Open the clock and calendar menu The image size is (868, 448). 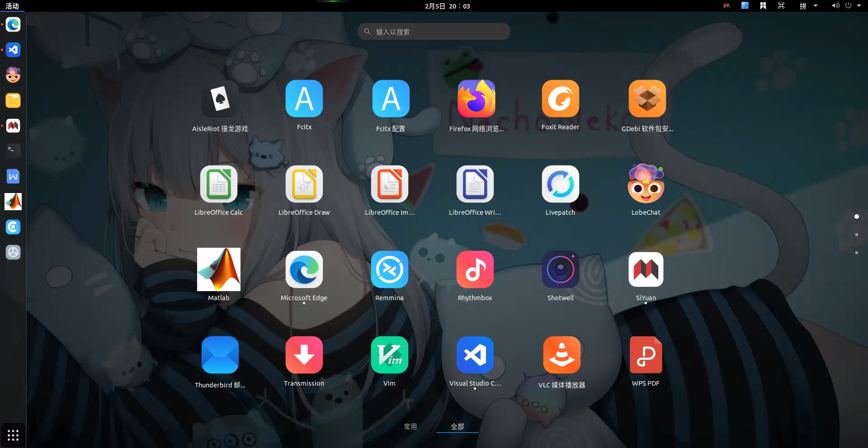click(447, 6)
